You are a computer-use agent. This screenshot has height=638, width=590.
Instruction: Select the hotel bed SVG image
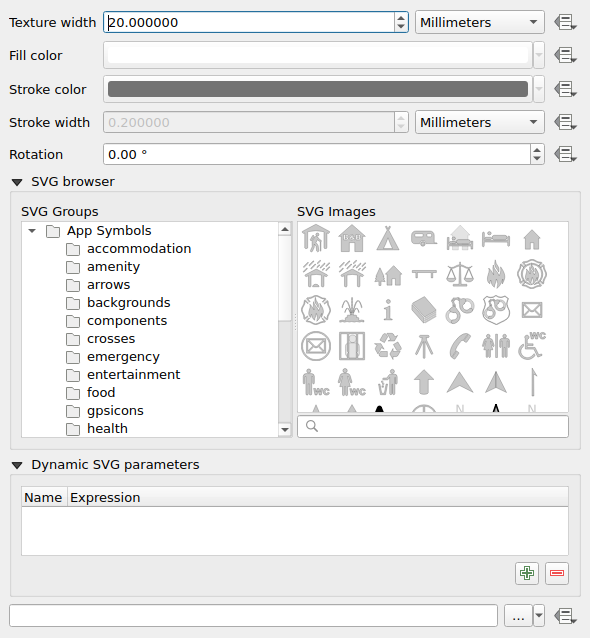[496, 238]
